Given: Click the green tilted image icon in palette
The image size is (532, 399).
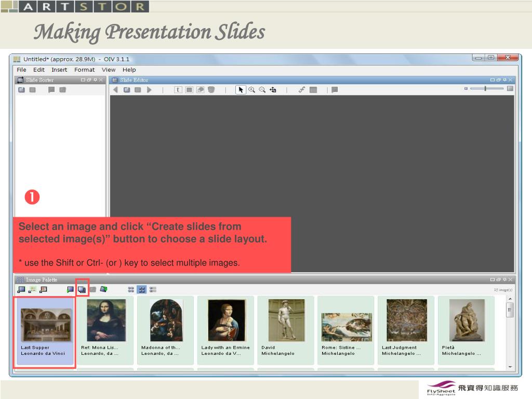Looking at the screenshot, I should pos(103,289).
